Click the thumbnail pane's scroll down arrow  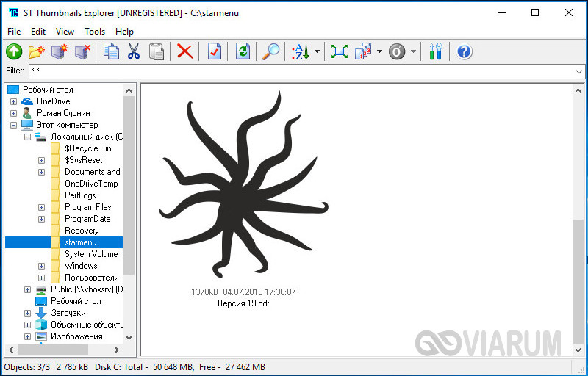pyautogui.click(x=578, y=350)
